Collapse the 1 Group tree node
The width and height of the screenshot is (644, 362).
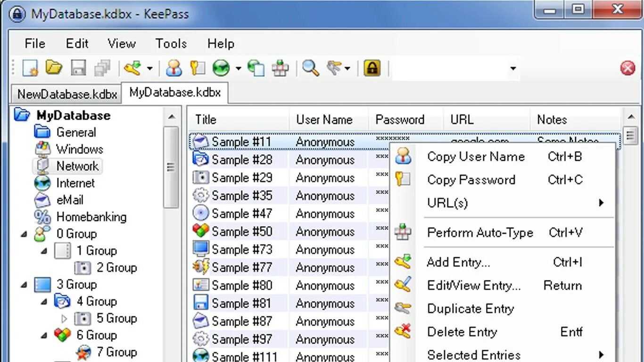(44, 251)
